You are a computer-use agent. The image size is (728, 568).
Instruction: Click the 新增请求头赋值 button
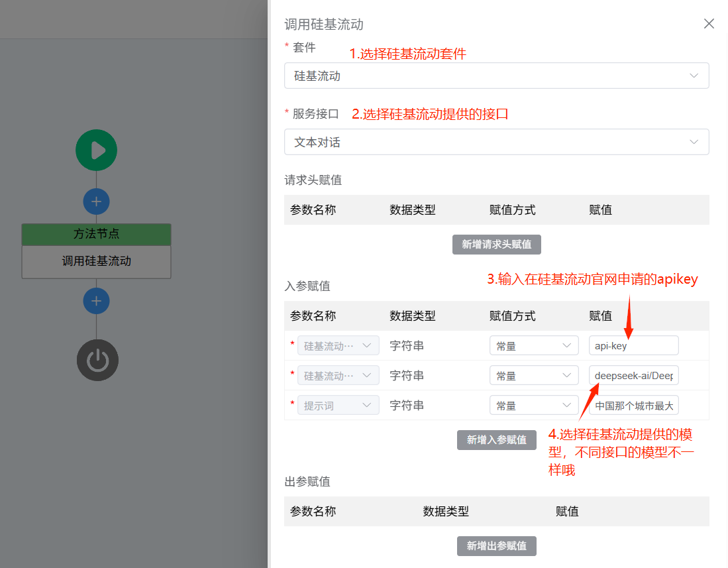pyautogui.click(x=496, y=245)
